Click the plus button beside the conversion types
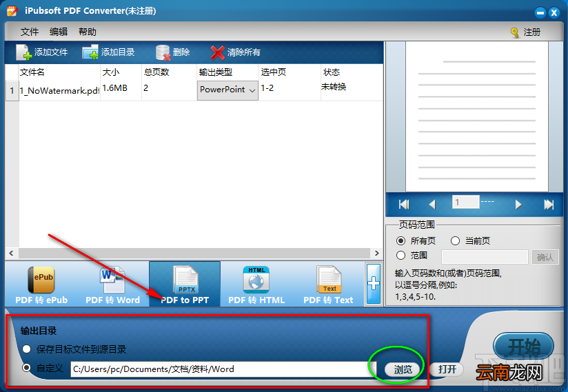Screen dimensions: 568x392 click(374, 284)
